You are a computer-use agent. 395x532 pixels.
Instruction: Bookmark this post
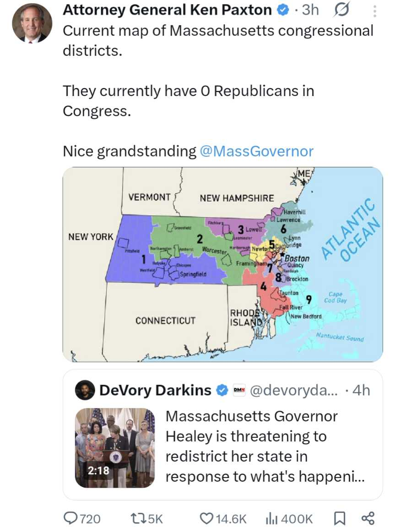click(340, 518)
